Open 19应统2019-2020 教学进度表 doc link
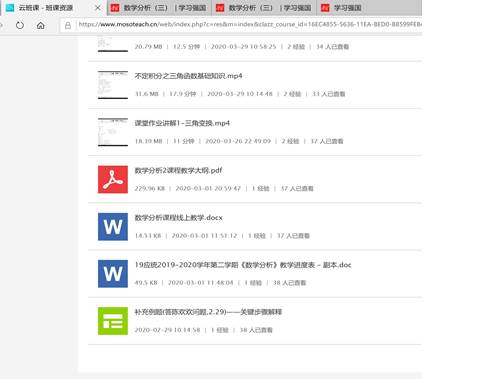The width and height of the screenshot is (482, 379). [243, 265]
